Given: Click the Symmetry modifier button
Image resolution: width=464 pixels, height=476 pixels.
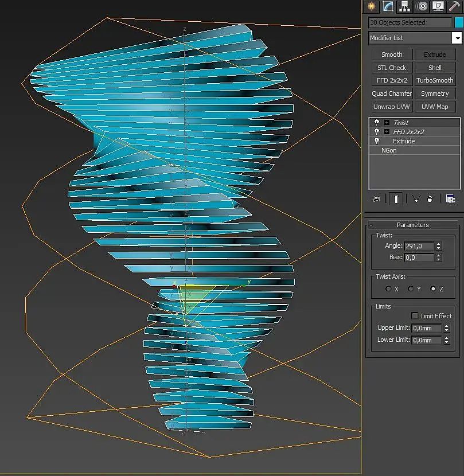Looking at the screenshot, I should [x=435, y=93].
